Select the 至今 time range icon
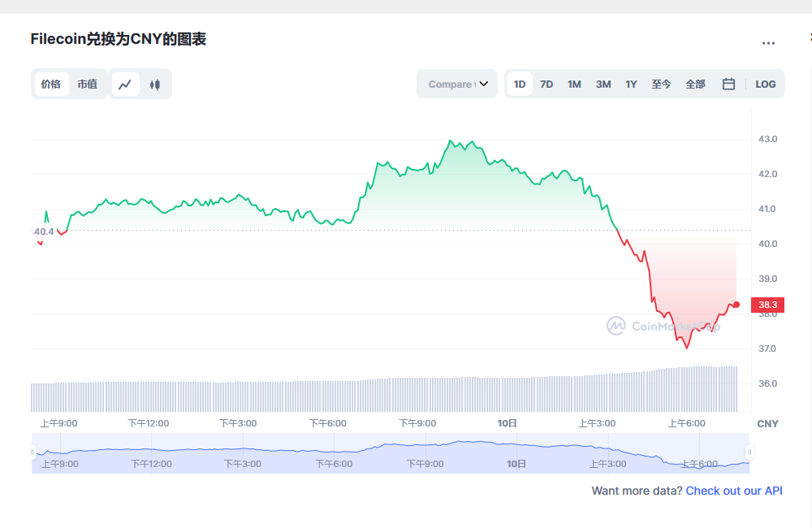This screenshot has width=812, height=528. tap(662, 84)
